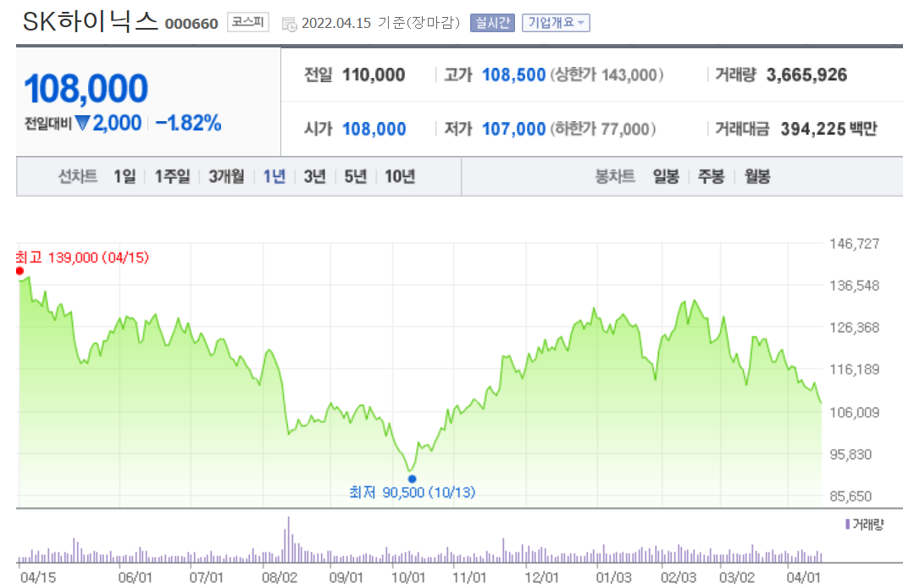Viewport: 903px width, 588px height.
Task: Switch to 일봉 candlestick chart
Action: click(x=666, y=176)
